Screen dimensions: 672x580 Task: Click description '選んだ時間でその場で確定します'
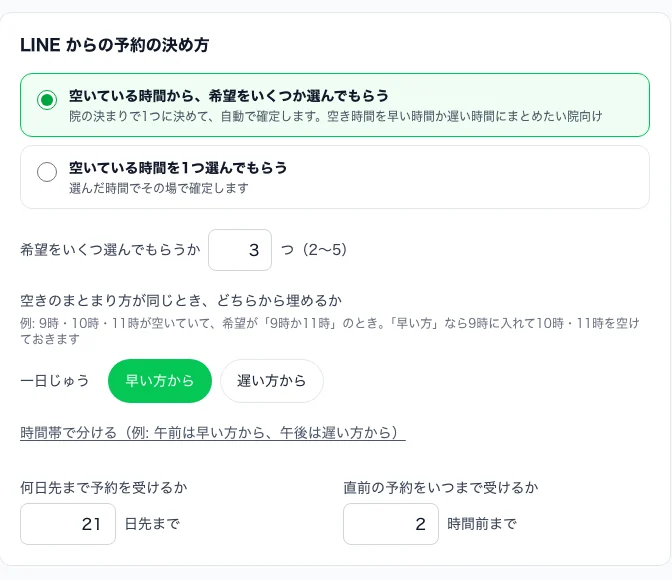[x=159, y=188]
